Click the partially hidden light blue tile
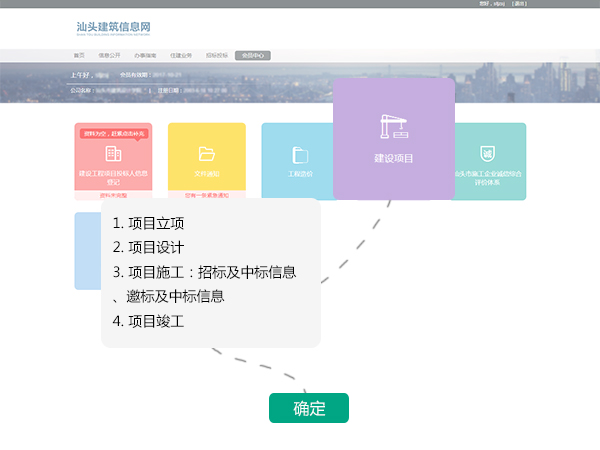 87,250
